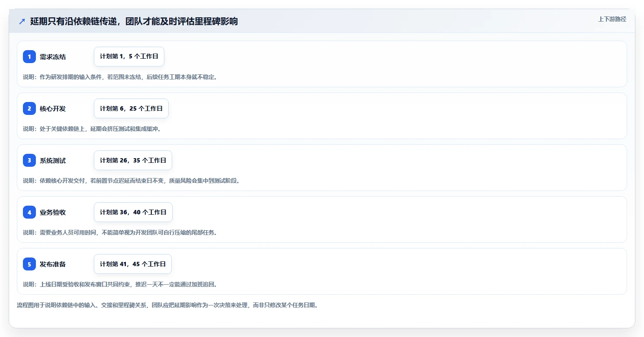Screen dimensions: 644x337
Task: Click the 发布准备 description starting 上线日期受验收
Action: point(120,284)
